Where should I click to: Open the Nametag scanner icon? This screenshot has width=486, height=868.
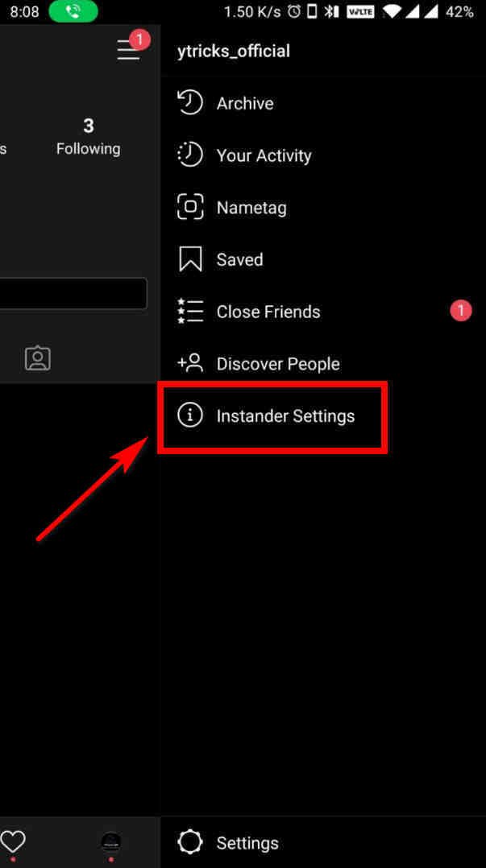click(x=190, y=207)
